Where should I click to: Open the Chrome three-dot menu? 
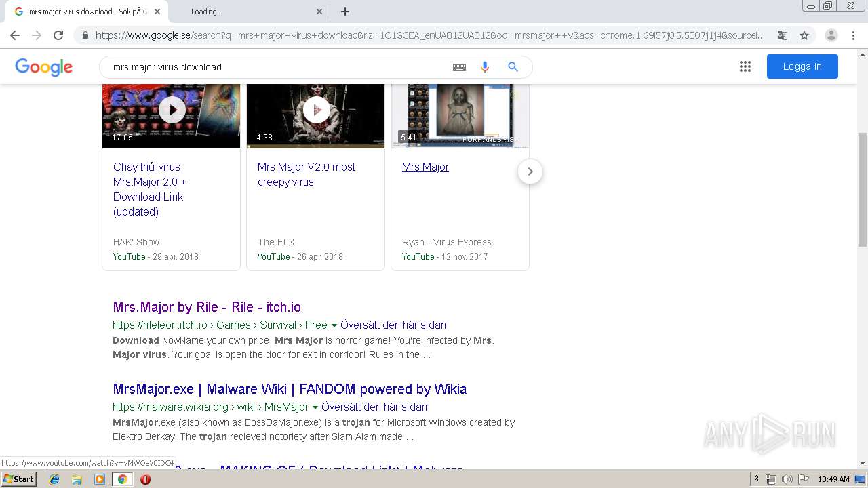tap(853, 35)
